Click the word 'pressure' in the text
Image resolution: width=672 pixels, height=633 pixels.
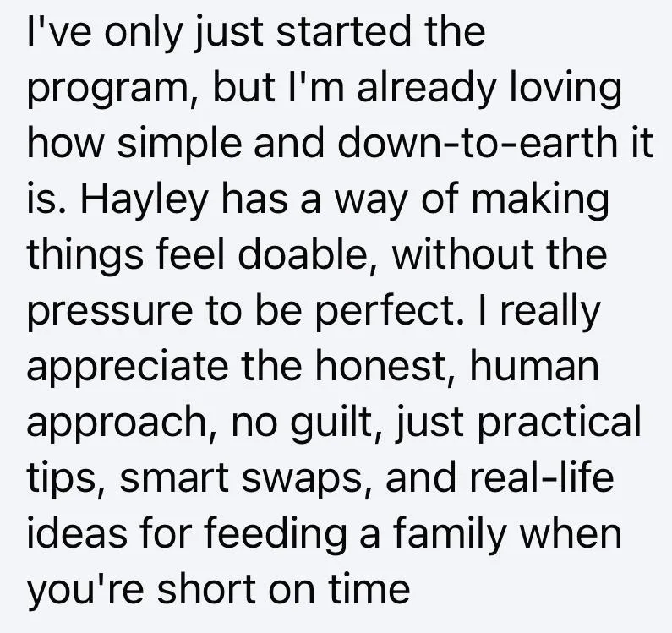coord(110,311)
